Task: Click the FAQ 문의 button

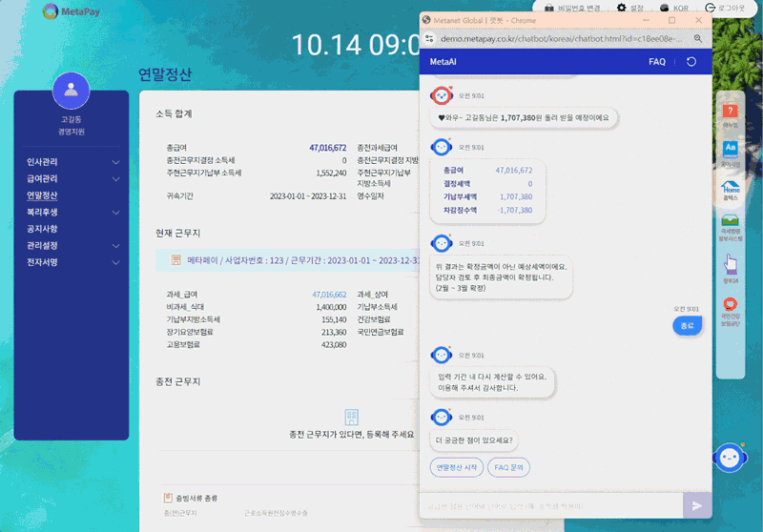Action: tap(508, 467)
